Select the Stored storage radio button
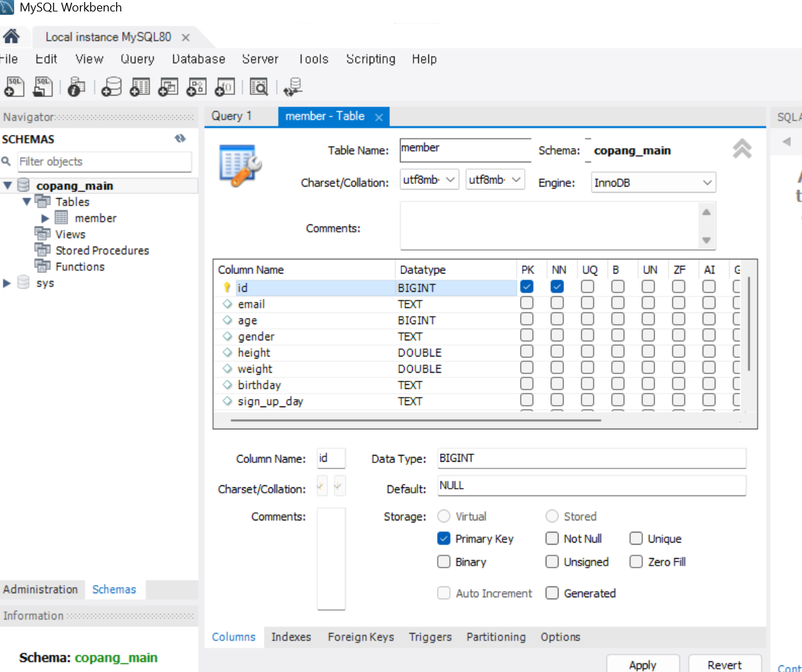Screen dimensions: 802x672 552,516
